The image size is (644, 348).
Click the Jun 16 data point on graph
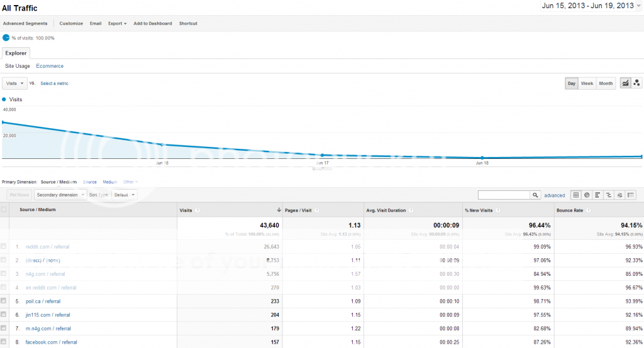pyautogui.click(x=162, y=144)
